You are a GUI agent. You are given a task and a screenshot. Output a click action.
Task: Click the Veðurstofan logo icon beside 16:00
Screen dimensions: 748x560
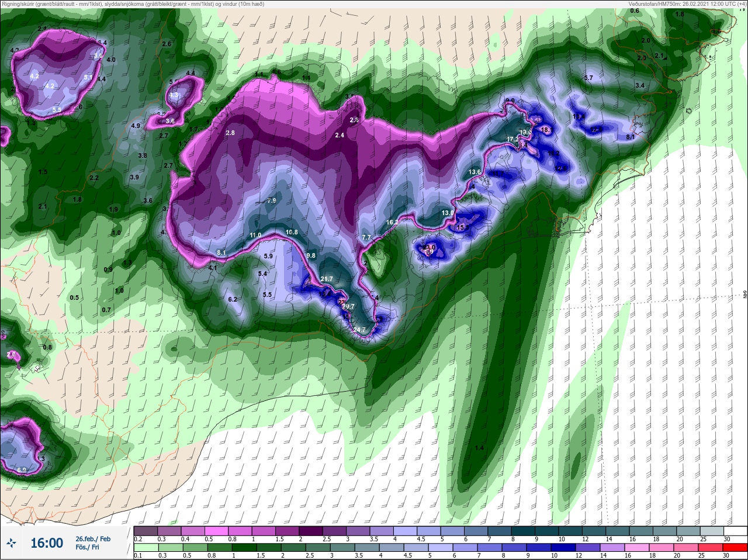[11, 544]
